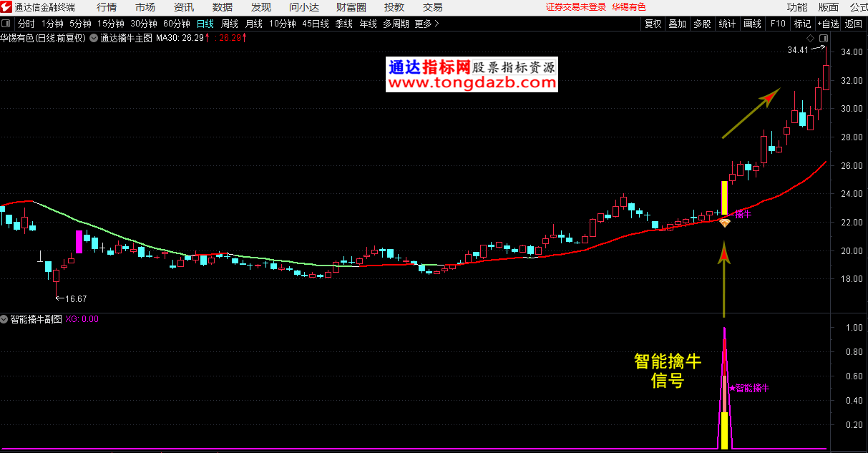Select the 日线 daily period tab
868x453 pixels.
pos(205,24)
